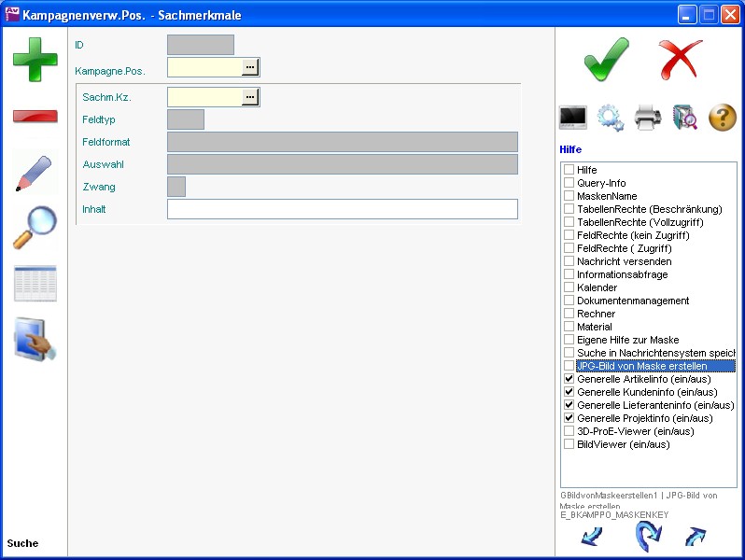
Task: Toggle the BildViewer (ein/aus) checkbox
Action: [569, 445]
